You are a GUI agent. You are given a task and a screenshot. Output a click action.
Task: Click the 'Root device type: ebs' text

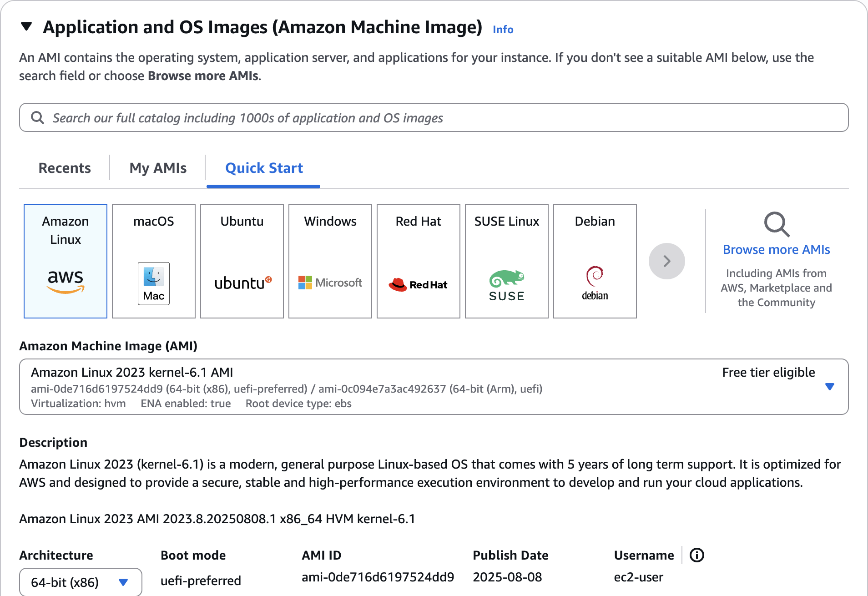coord(298,404)
